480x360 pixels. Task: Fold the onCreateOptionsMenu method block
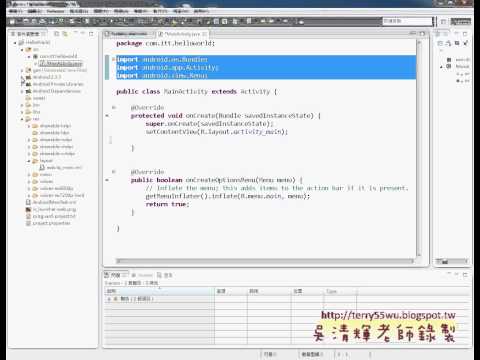(x=113, y=172)
